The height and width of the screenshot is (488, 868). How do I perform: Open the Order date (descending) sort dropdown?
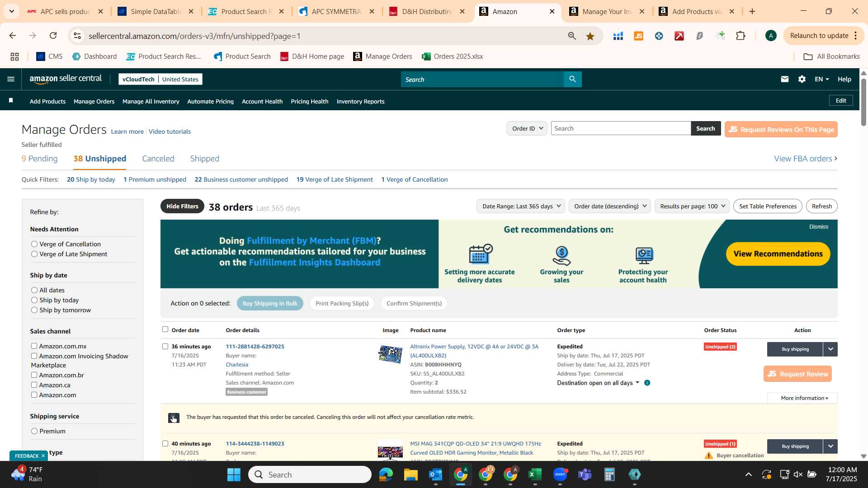(610, 206)
